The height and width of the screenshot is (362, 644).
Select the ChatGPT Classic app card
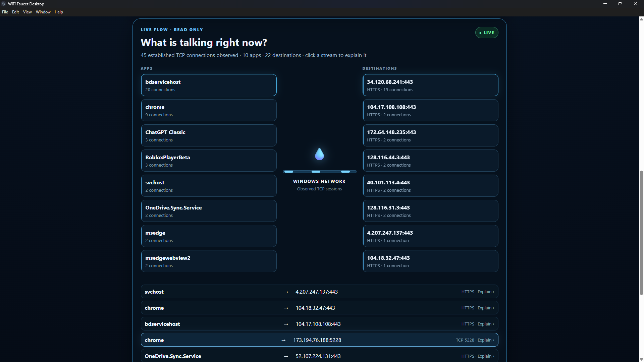pyautogui.click(x=209, y=135)
